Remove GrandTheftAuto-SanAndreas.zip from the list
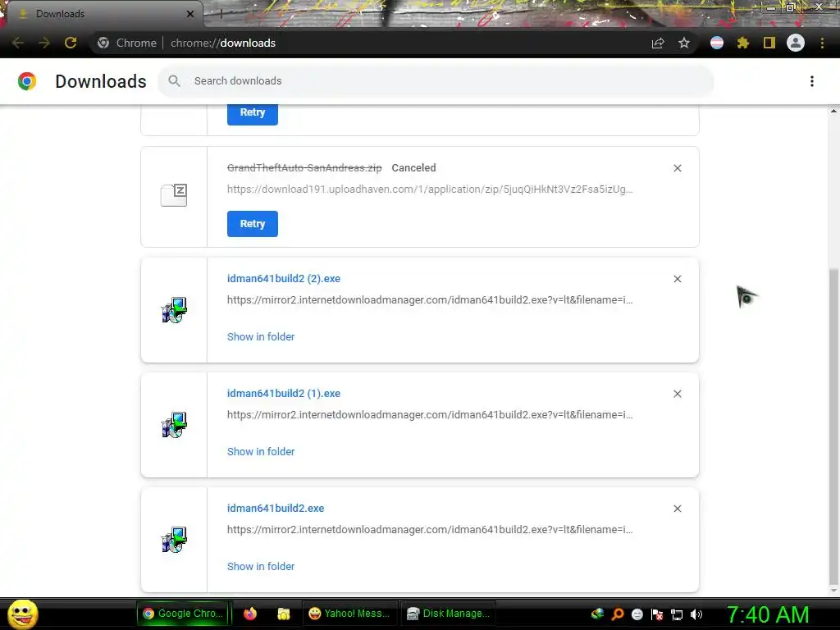 [677, 168]
